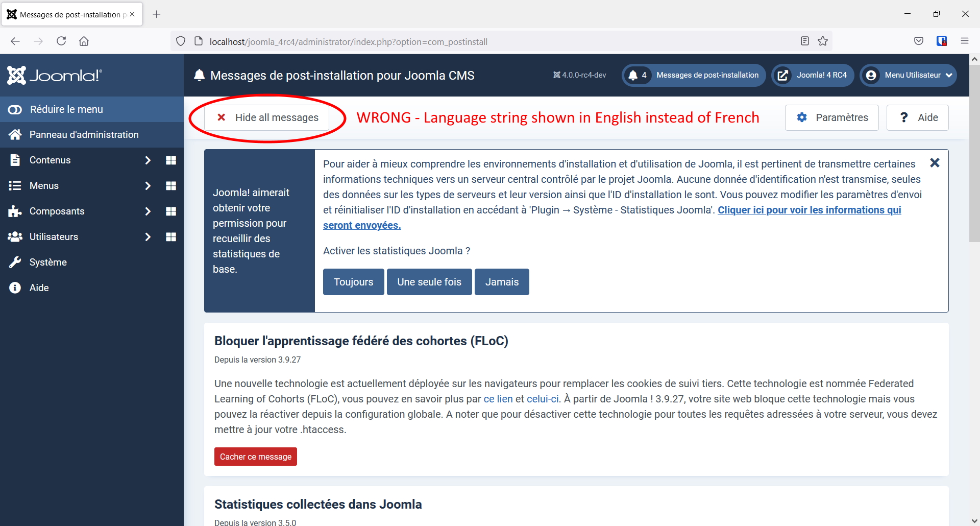Screen dimensions: 980x526
Task: Click the browser back arrow
Action: coord(15,41)
